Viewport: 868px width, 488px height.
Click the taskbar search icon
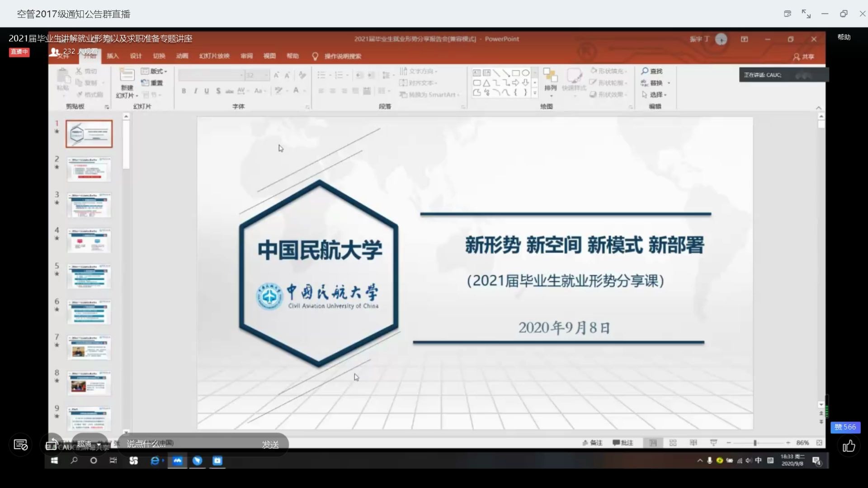[74, 460]
